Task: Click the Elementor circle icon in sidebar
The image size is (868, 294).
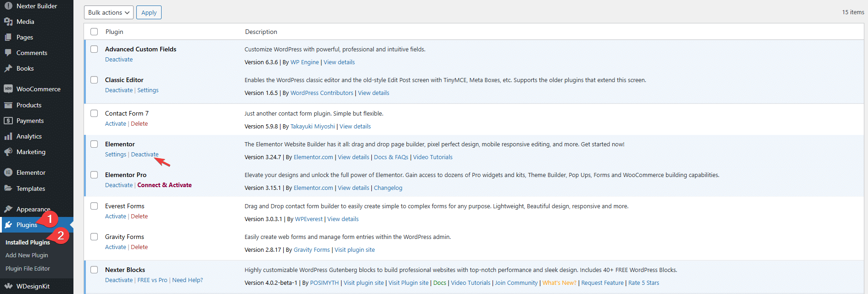Action: (x=8, y=172)
